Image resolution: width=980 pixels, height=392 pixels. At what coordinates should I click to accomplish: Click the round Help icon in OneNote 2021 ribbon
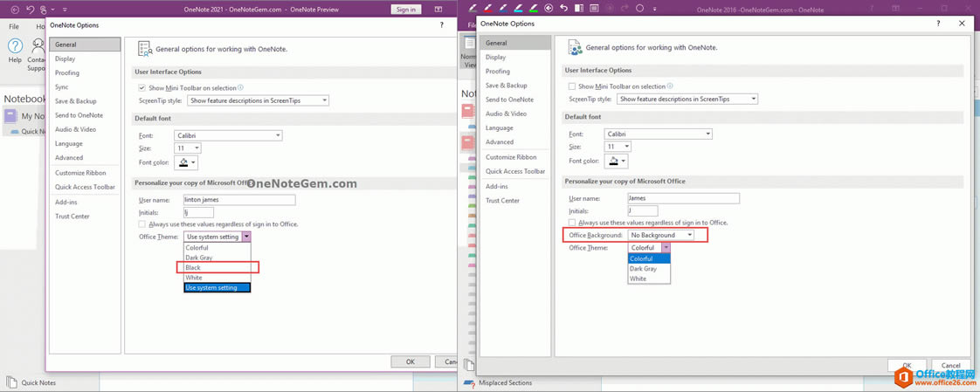(x=15, y=45)
